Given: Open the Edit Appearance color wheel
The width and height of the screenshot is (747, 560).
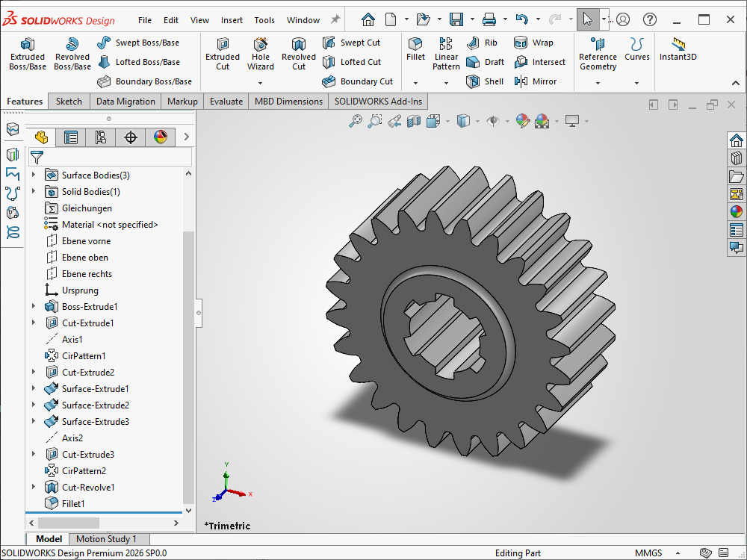Looking at the screenshot, I should pyautogui.click(x=523, y=120).
